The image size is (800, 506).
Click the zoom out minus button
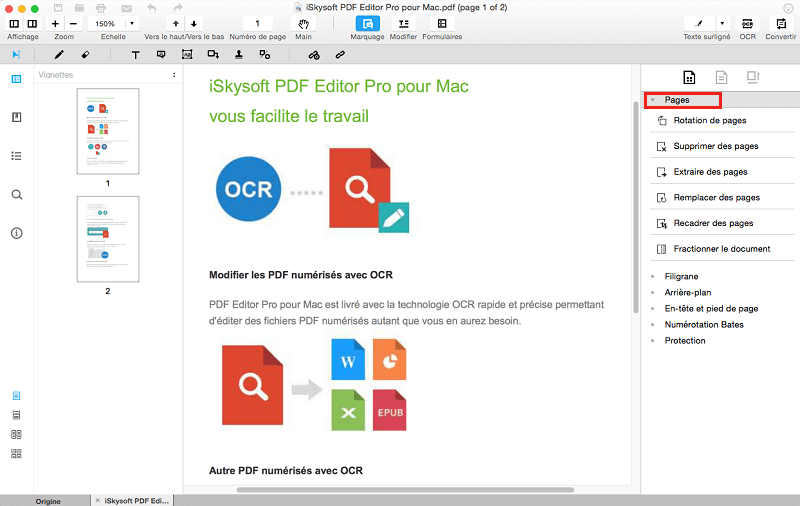tap(73, 23)
